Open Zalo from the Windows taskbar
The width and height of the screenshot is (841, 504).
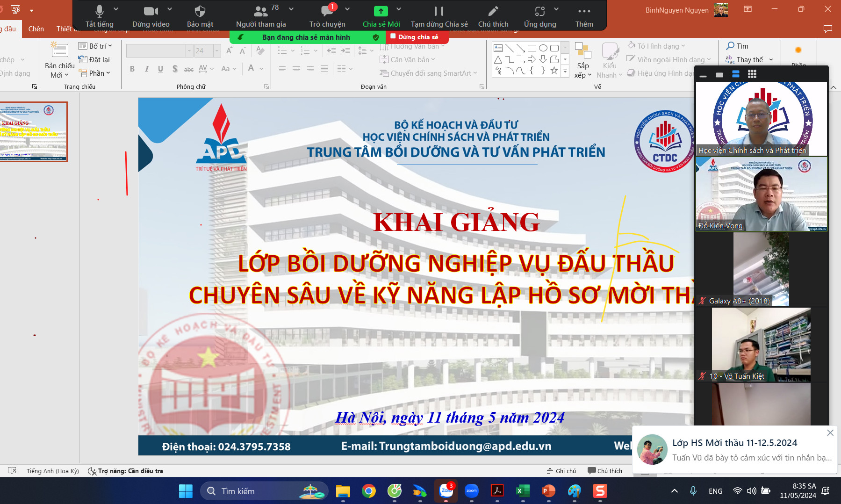point(446,491)
